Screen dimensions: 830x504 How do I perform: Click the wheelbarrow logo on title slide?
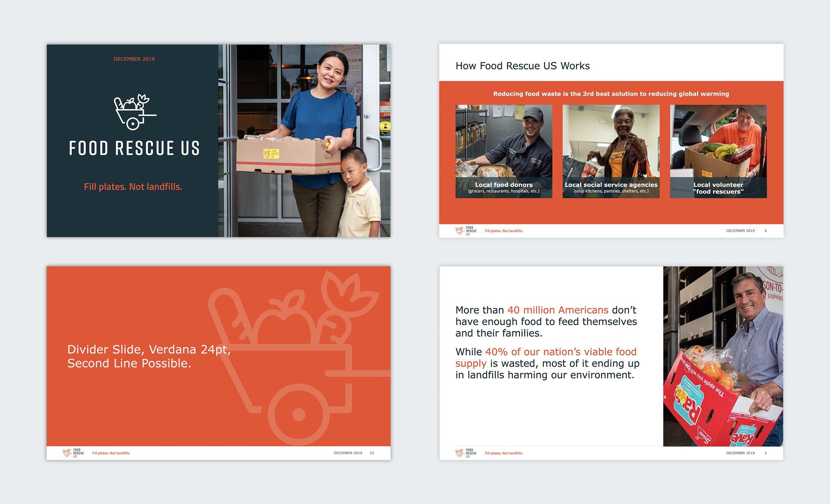tap(135, 112)
